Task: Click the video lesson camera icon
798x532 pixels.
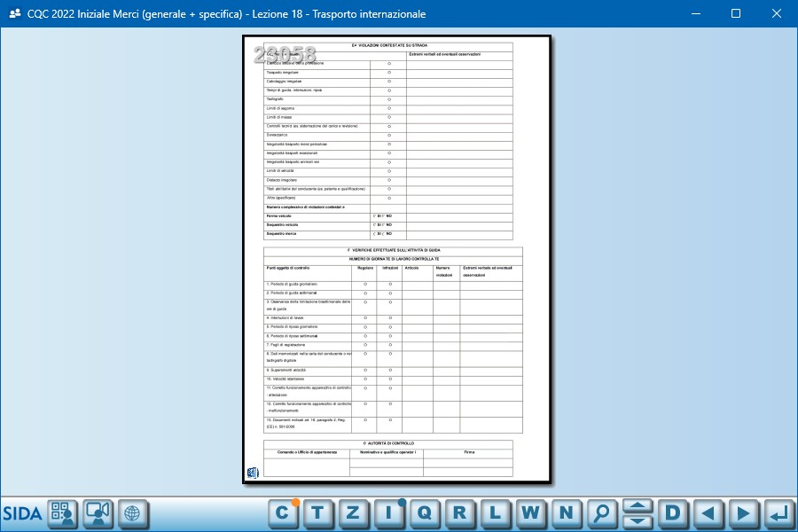Action: (98, 513)
